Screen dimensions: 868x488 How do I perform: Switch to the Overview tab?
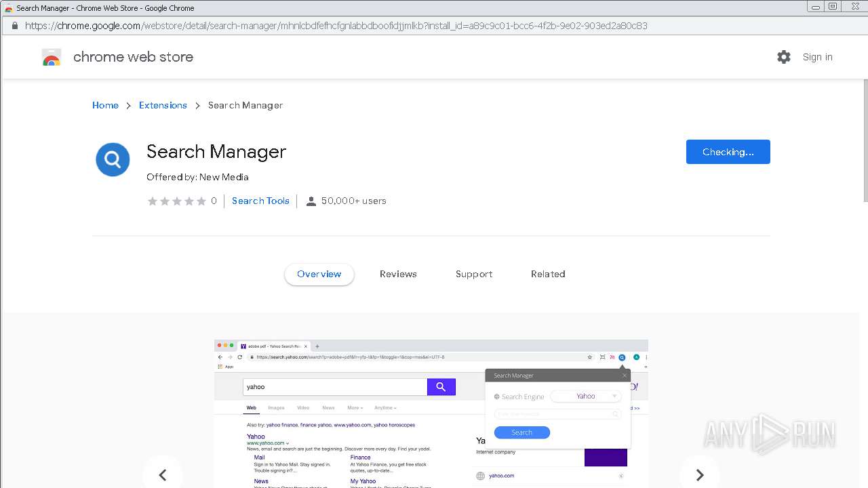[319, 274]
